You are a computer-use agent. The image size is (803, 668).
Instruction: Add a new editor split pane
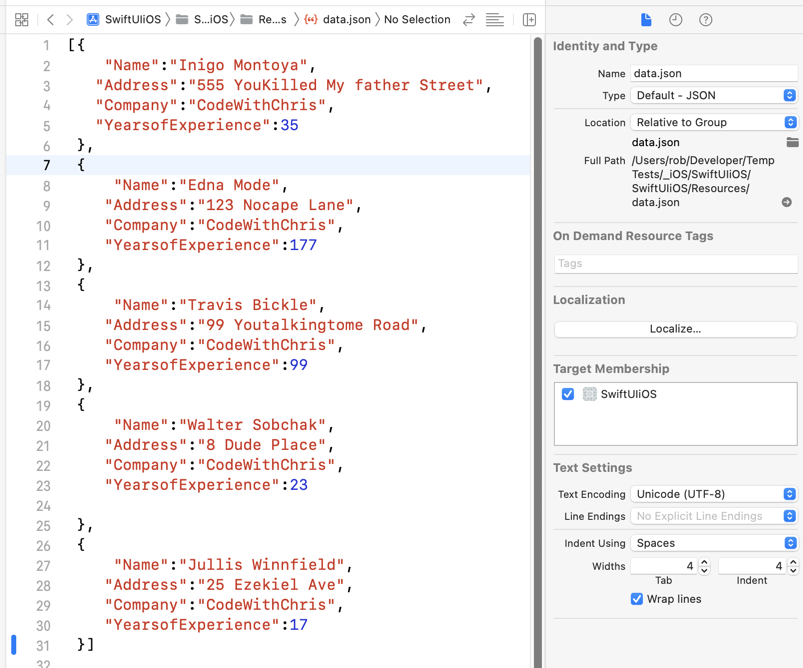click(x=529, y=20)
